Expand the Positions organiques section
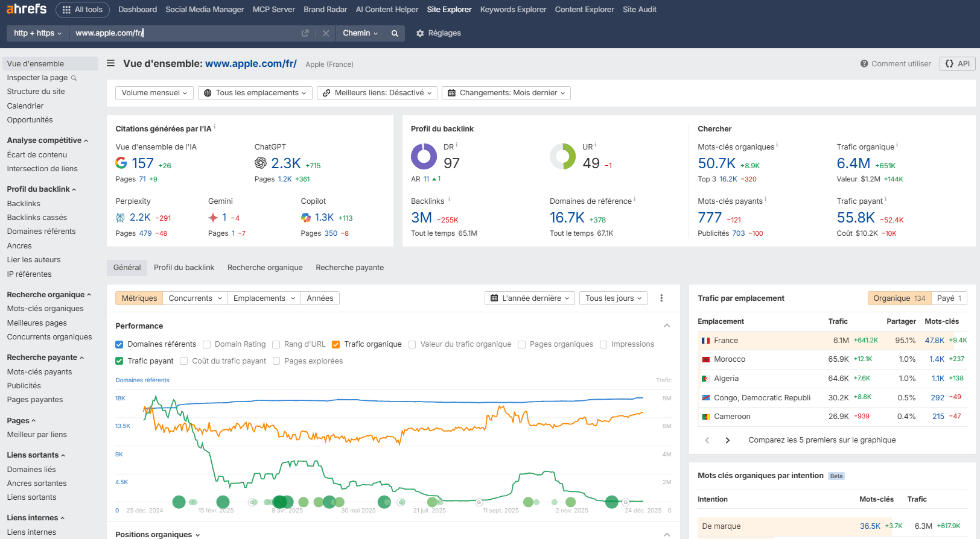 [x=157, y=534]
